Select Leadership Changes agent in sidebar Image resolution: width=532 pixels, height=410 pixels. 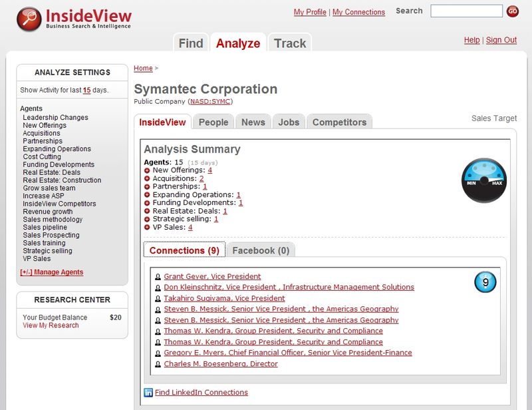[x=55, y=118]
